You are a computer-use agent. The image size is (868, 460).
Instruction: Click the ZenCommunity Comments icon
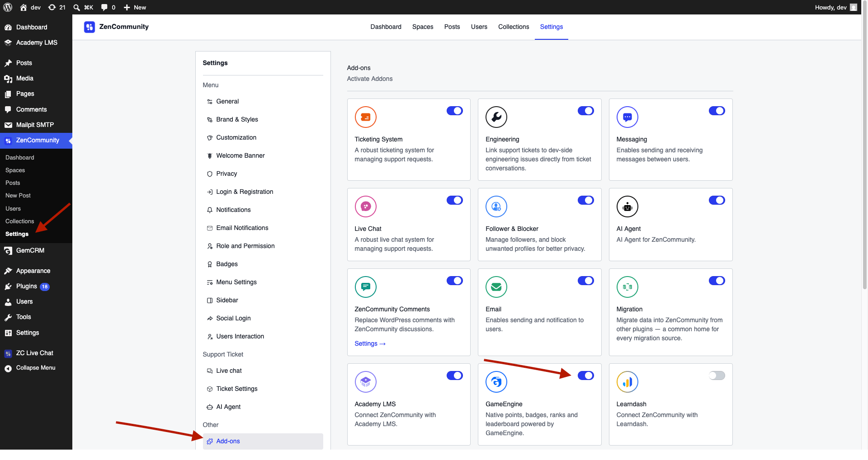(x=366, y=287)
